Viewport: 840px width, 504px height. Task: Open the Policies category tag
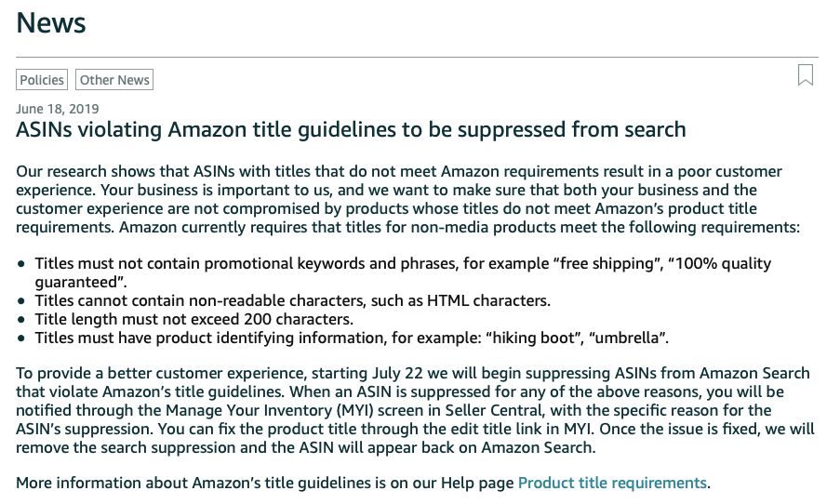pyautogui.click(x=42, y=80)
